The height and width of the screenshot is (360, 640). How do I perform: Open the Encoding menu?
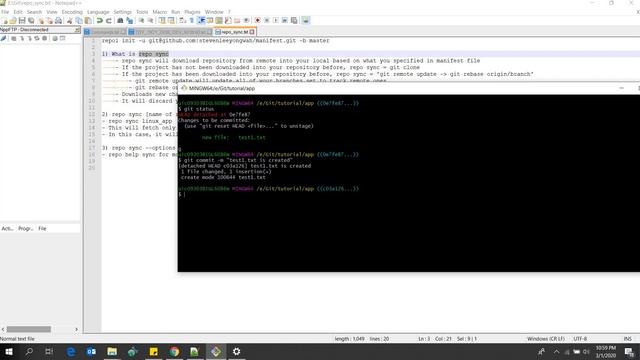72,12
